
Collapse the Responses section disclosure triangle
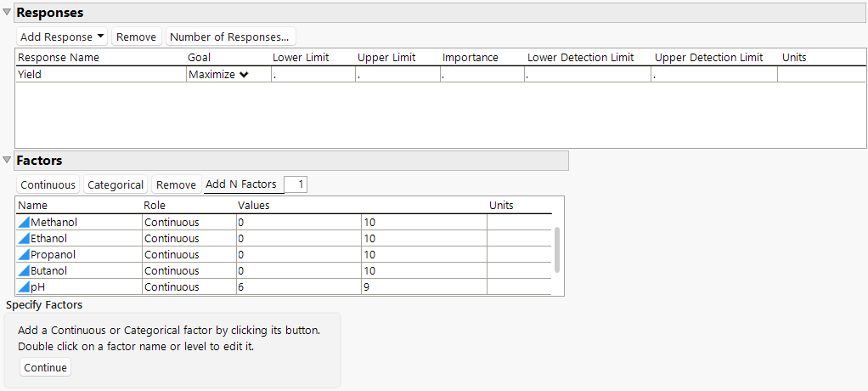(7, 12)
